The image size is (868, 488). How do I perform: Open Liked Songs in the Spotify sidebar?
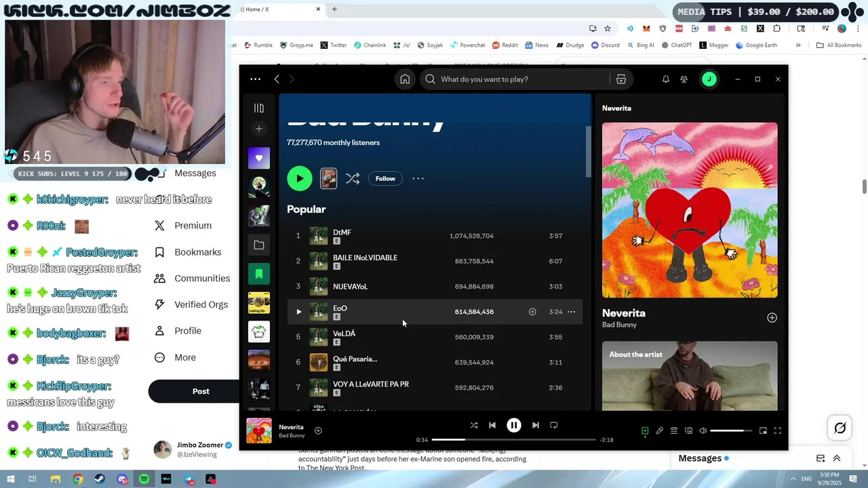pos(258,158)
